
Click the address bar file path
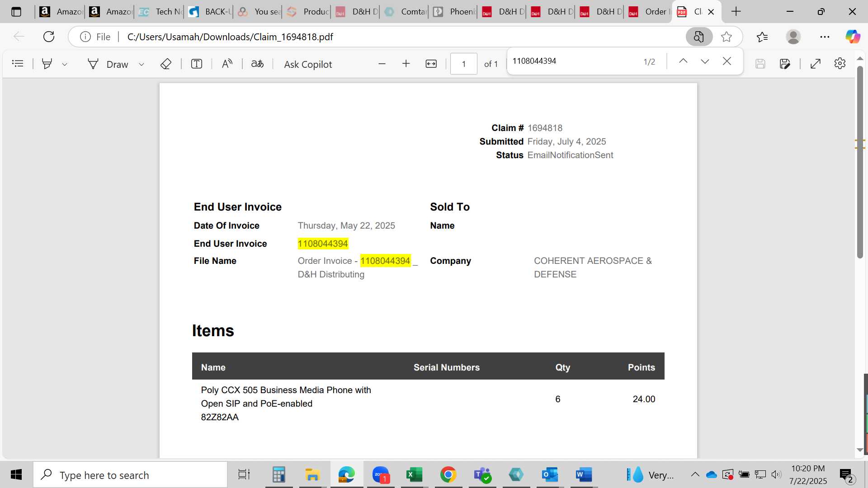230,37
